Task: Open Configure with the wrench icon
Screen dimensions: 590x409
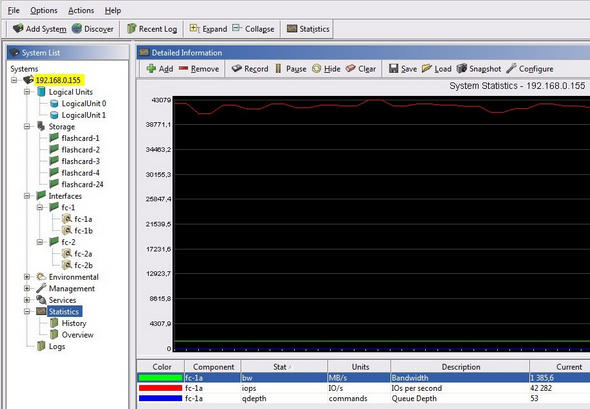Action: [511, 68]
